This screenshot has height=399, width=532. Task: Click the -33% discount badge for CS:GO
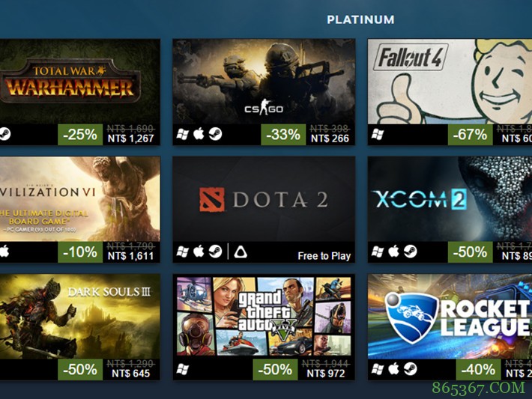pyautogui.click(x=283, y=135)
